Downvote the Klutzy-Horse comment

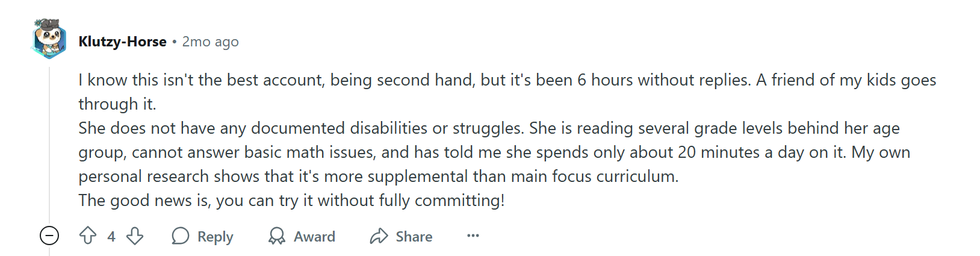135,236
